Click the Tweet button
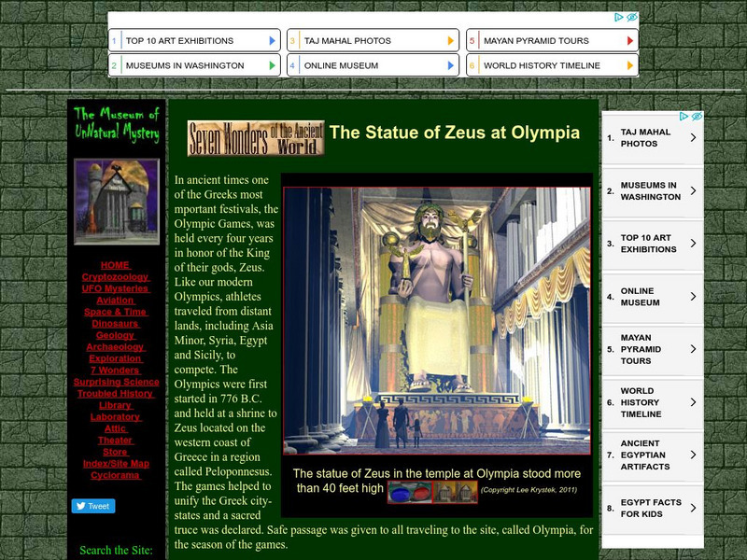This screenshot has width=747, height=560. [93, 506]
